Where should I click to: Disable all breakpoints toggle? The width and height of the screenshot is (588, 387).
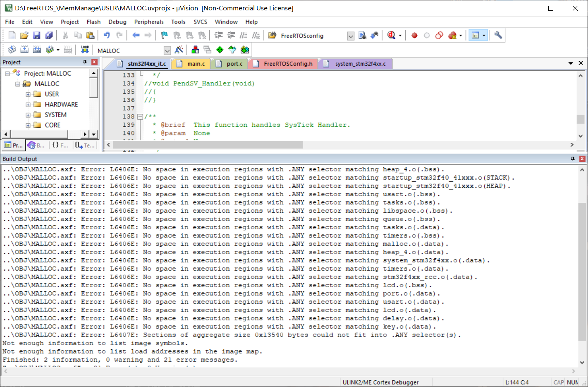439,35
